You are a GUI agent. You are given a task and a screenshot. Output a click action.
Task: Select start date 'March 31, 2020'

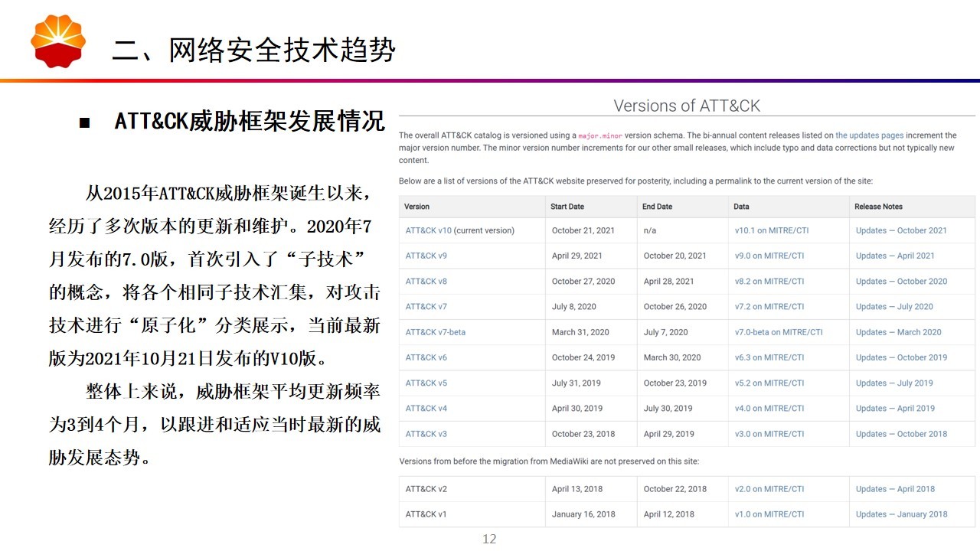pos(580,332)
